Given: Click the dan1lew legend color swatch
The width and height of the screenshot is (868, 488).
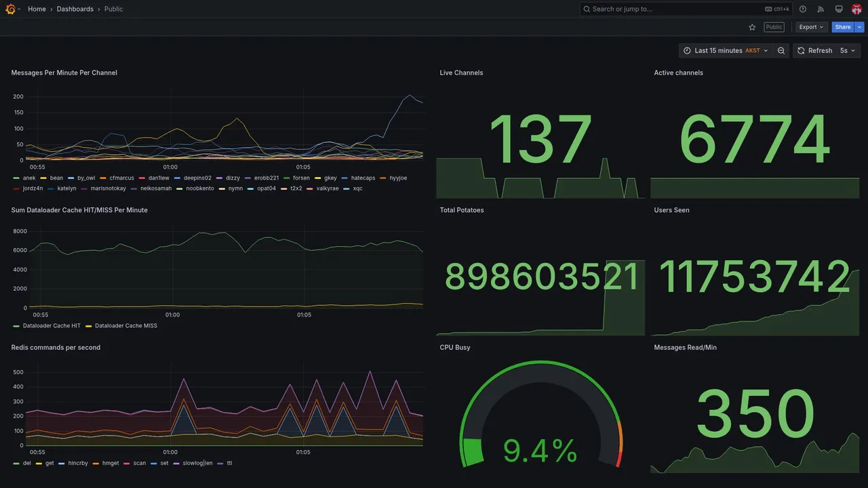Looking at the screenshot, I should [142, 178].
